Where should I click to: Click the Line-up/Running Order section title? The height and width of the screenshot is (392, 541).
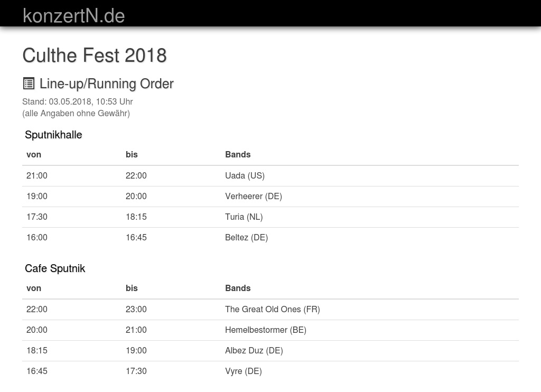pos(106,83)
